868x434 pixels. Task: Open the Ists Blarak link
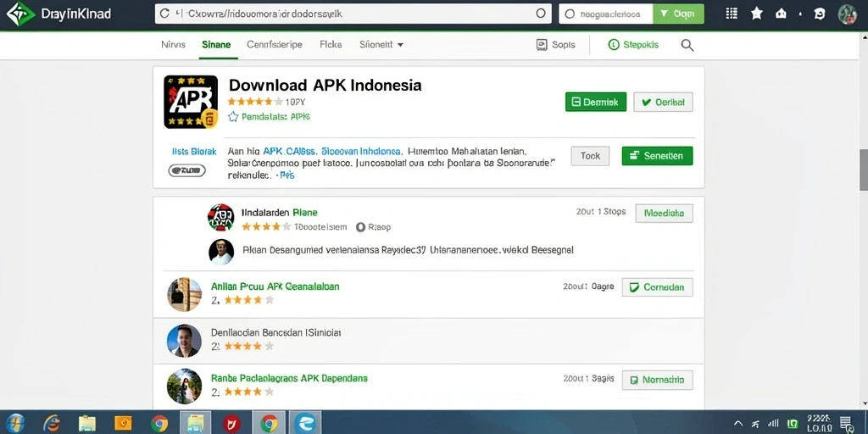(x=194, y=152)
